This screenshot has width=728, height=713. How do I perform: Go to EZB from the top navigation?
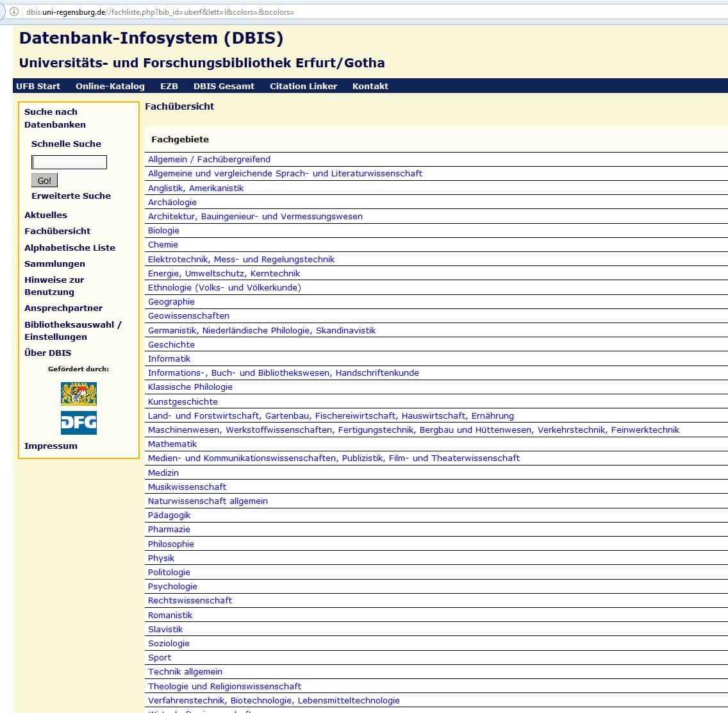point(169,86)
